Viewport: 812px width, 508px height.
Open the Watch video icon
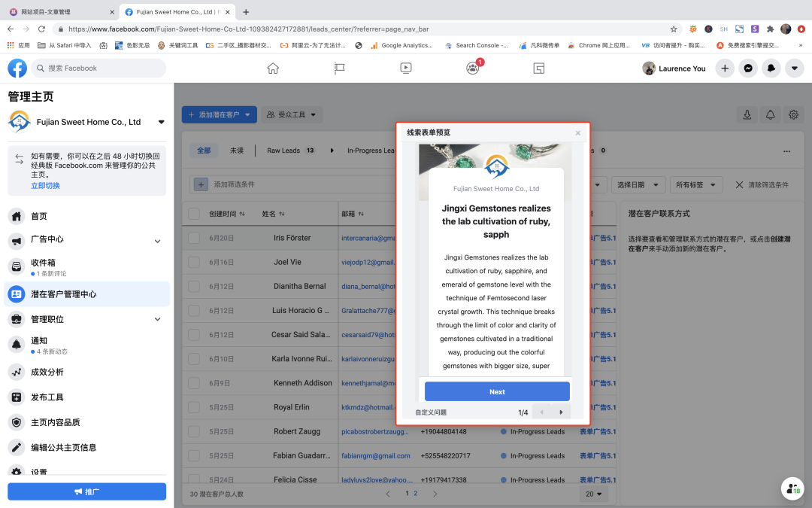(x=406, y=68)
